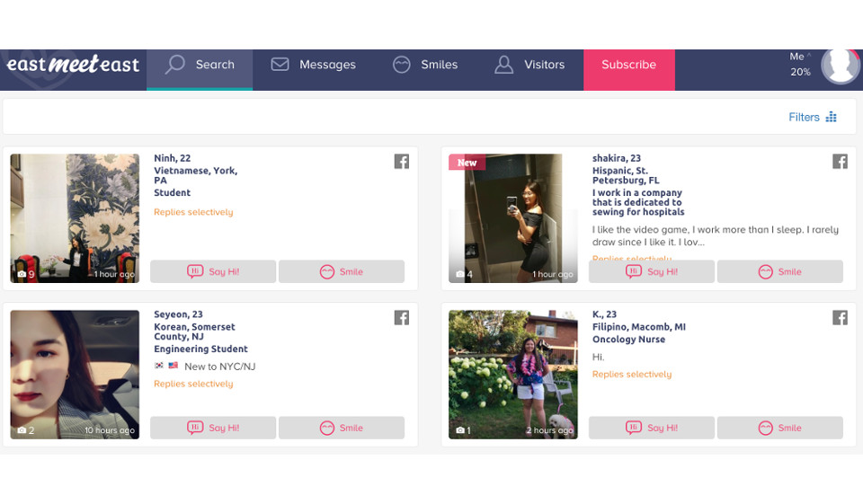View the Visitors tab
The image size is (863, 504).
click(x=529, y=65)
